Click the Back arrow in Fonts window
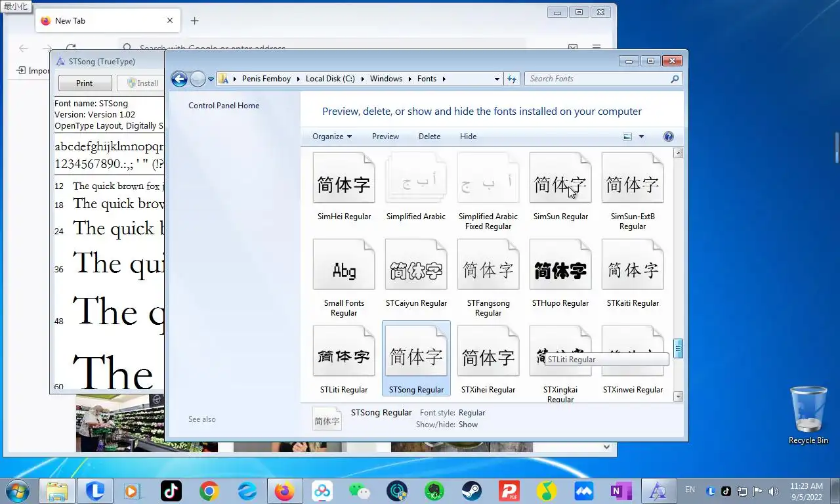 tap(179, 79)
